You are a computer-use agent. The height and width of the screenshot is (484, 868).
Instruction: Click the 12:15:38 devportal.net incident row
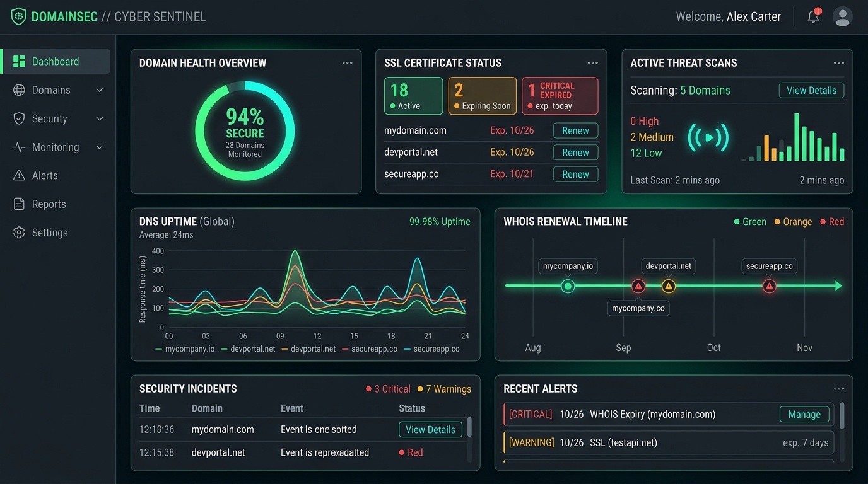coord(303,452)
